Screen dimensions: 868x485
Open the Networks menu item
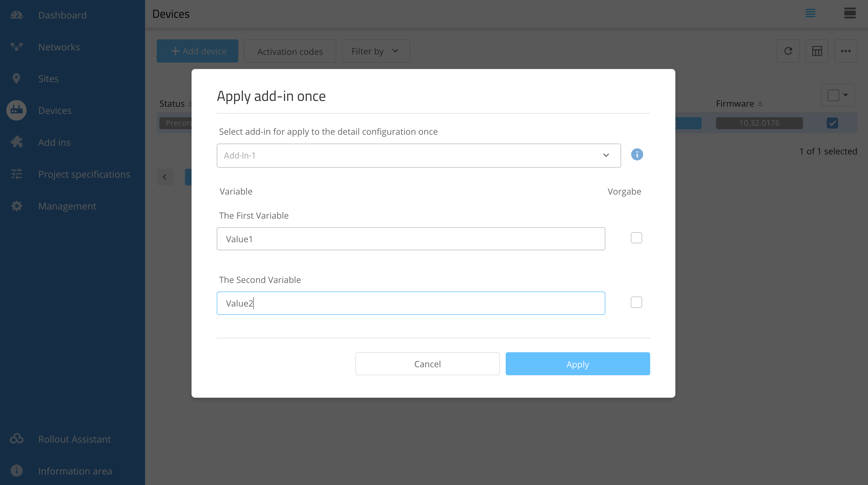pos(59,47)
